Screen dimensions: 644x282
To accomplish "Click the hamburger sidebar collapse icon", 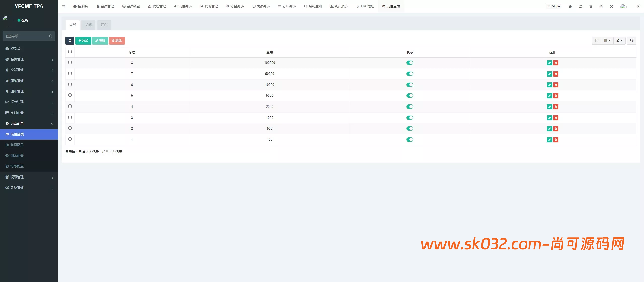I will 64,6.
